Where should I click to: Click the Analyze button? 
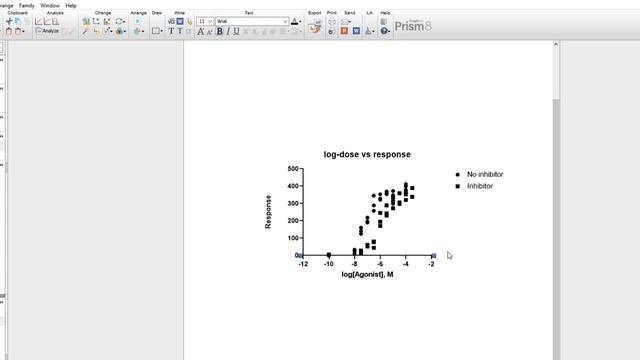(x=47, y=31)
